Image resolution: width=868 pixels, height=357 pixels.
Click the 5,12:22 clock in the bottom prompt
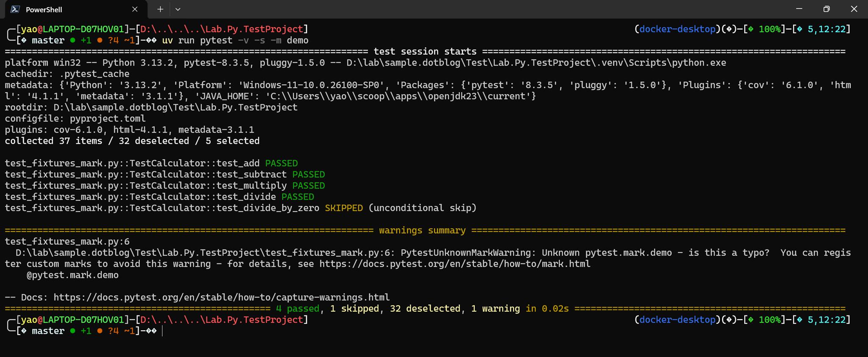pyautogui.click(x=826, y=320)
